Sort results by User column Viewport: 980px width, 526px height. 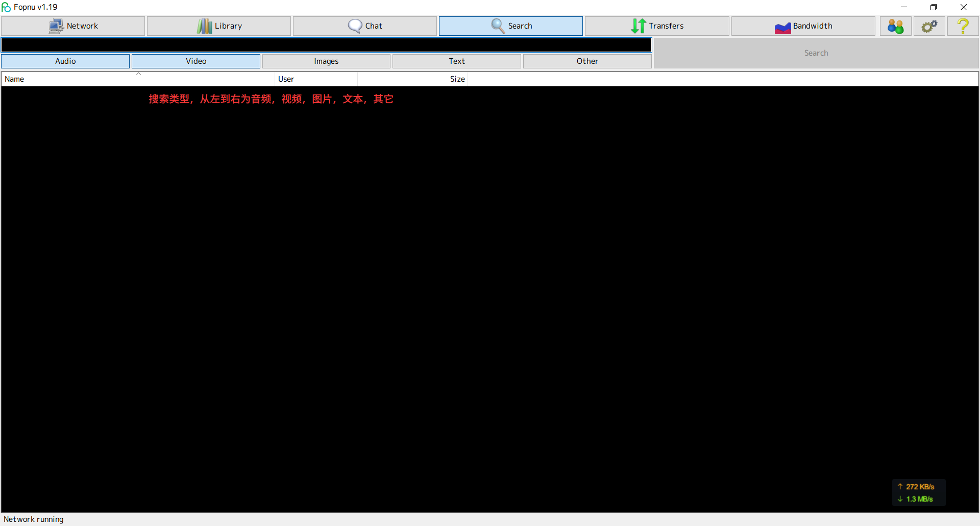[x=316, y=79]
